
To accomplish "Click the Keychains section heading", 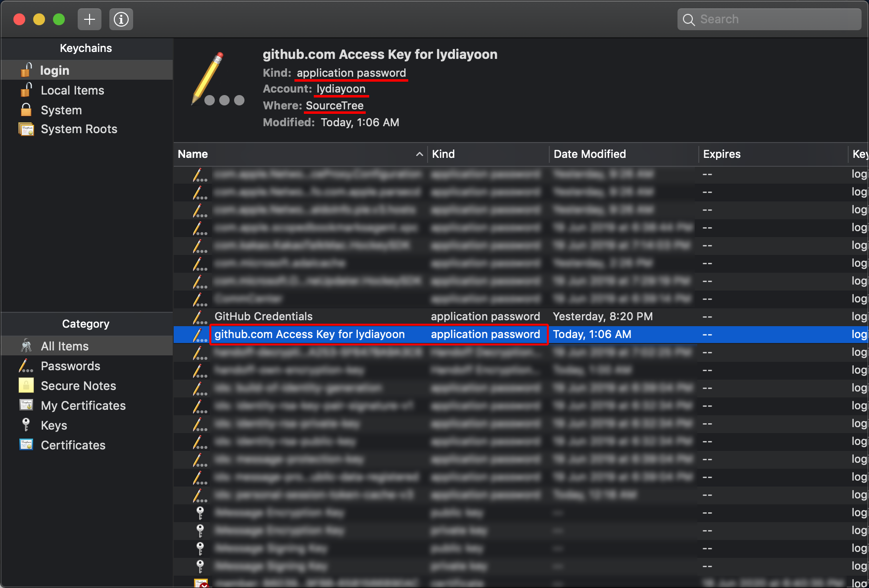I will pyautogui.click(x=86, y=48).
